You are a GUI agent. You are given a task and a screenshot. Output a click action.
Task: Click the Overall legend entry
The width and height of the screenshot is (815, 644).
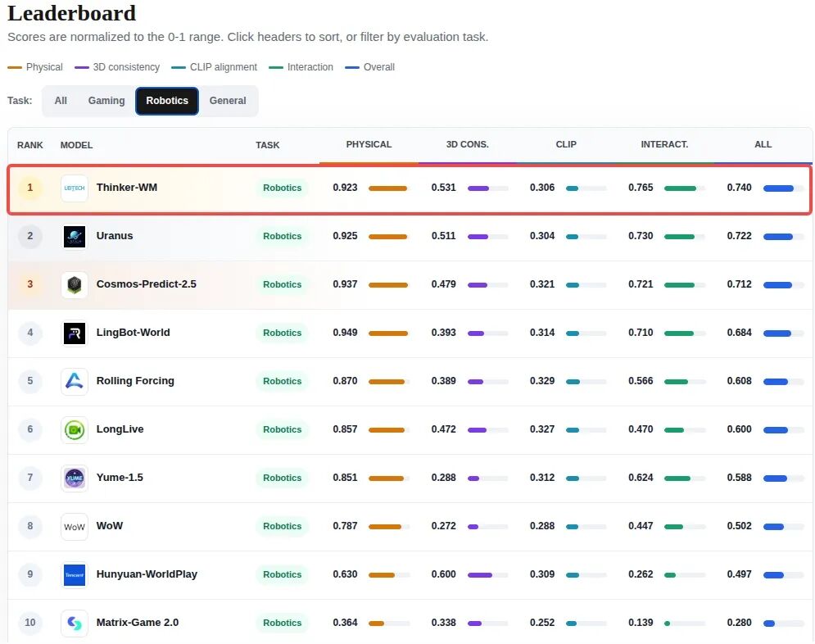(x=369, y=67)
